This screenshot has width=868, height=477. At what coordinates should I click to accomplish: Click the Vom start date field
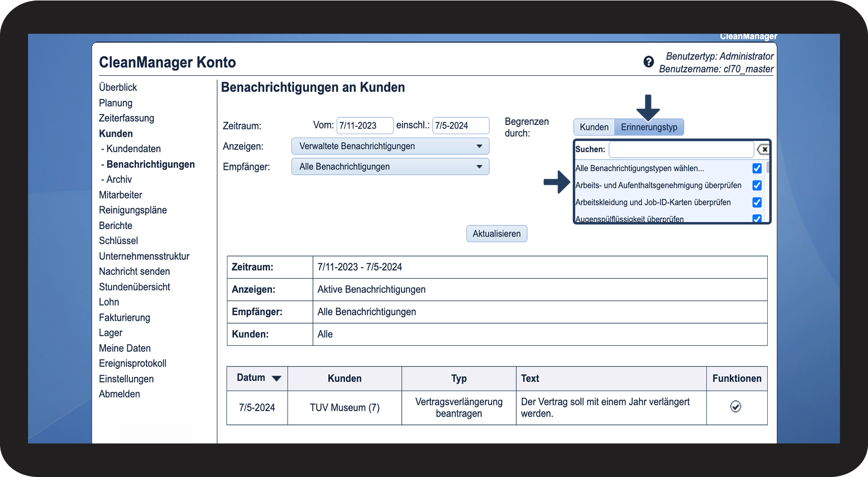point(365,126)
